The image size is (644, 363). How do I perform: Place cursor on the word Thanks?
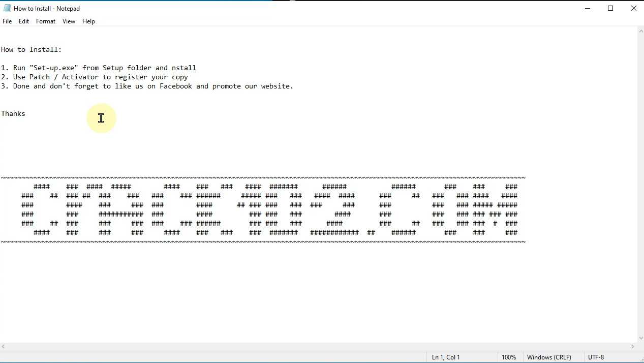pos(13,114)
